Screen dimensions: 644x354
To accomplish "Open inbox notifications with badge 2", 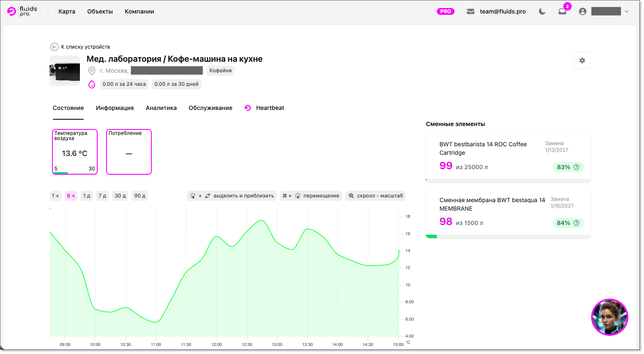I will [x=562, y=11].
